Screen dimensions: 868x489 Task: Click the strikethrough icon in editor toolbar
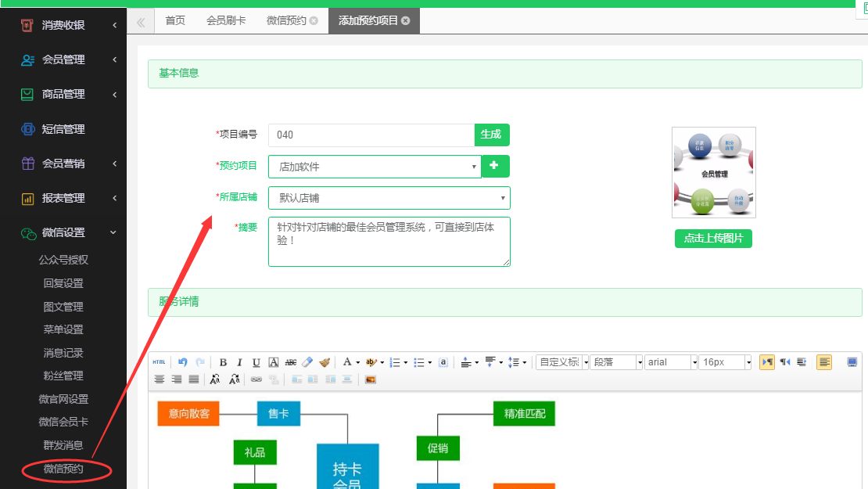pos(290,362)
